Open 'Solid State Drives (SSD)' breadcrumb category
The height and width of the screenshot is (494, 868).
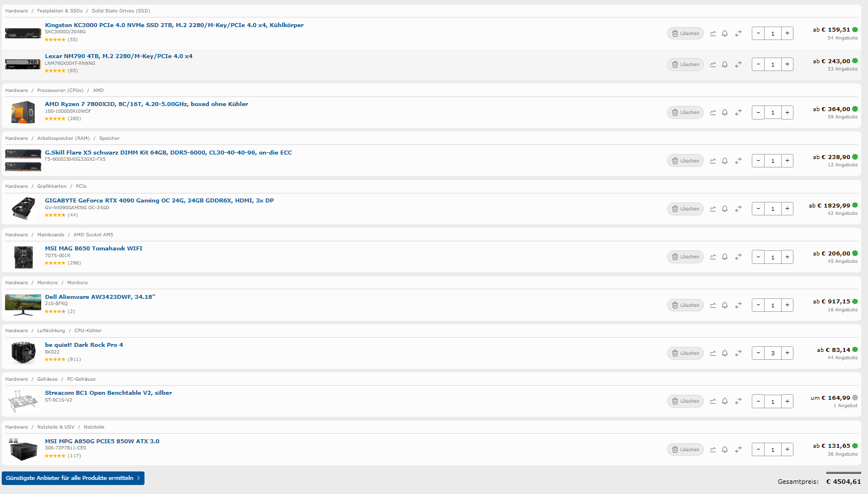pyautogui.click(x=121, y=11)
